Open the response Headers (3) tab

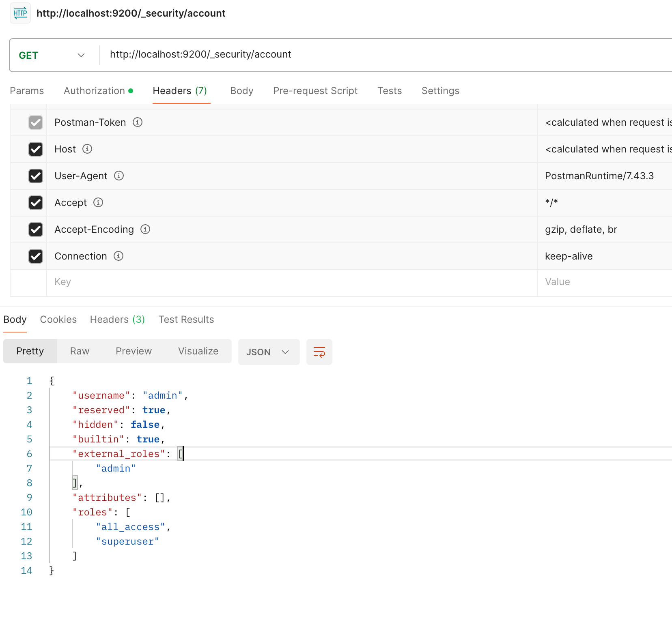[117, 320]
